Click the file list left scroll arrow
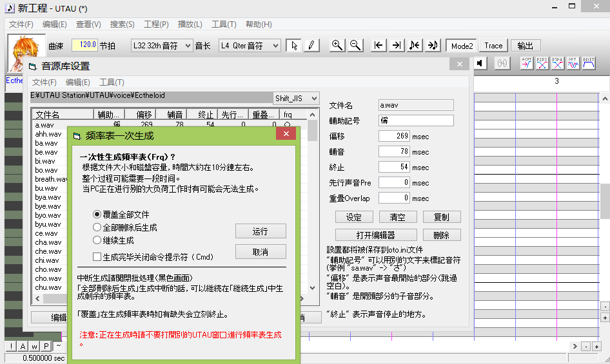610x364 pixels. [37, 299]
